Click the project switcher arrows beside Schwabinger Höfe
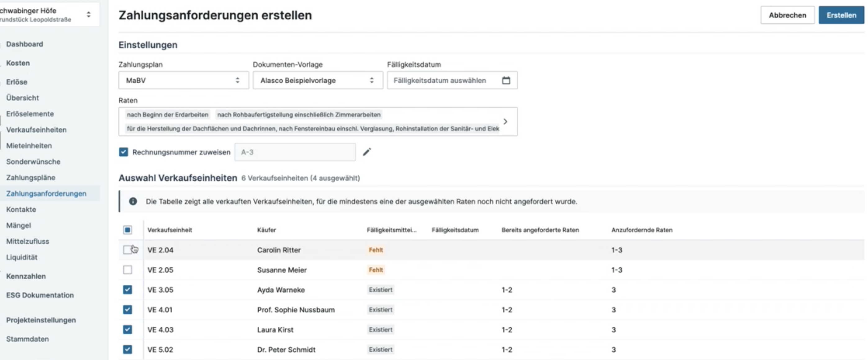Viewport: 868px width, 360px height. [x=88, y=15]
